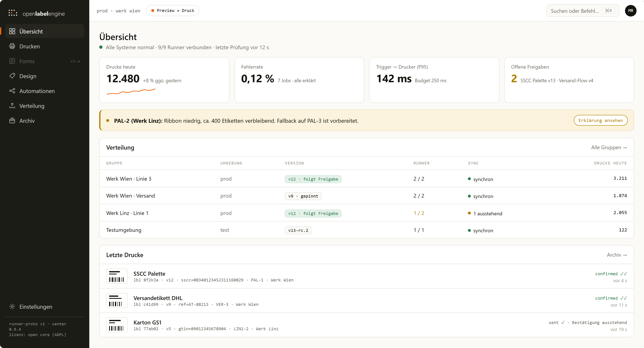Select row Werk Wien · Linie 3
The width and height of the screenshot is (644, 348).
pyautogui.click(x=366, y=179)
